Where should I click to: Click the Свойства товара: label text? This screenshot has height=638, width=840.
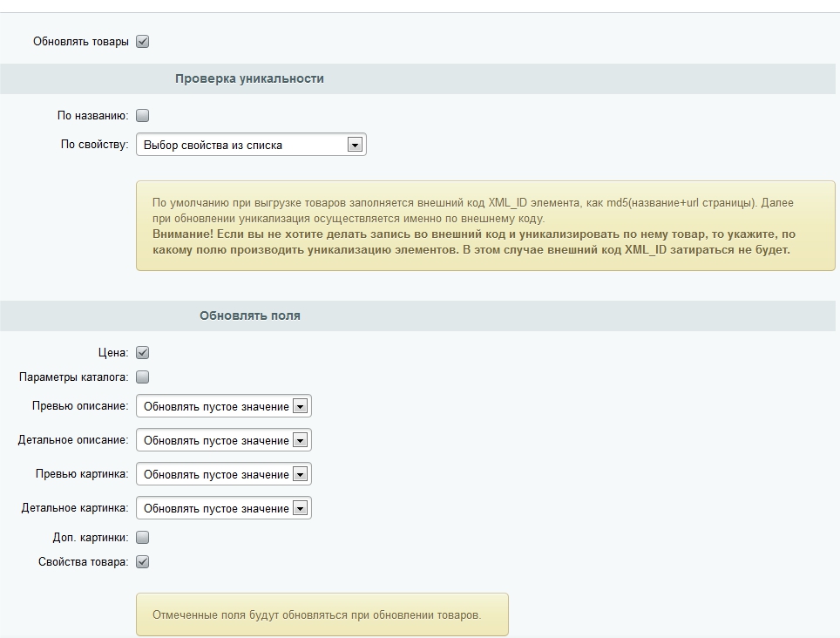(x=84, y=562)
